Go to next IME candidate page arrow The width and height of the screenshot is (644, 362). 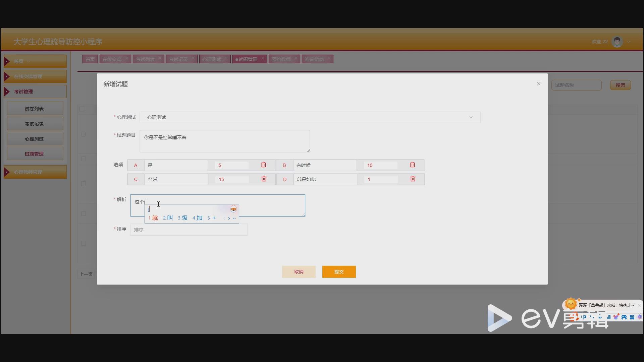point(229,218)
